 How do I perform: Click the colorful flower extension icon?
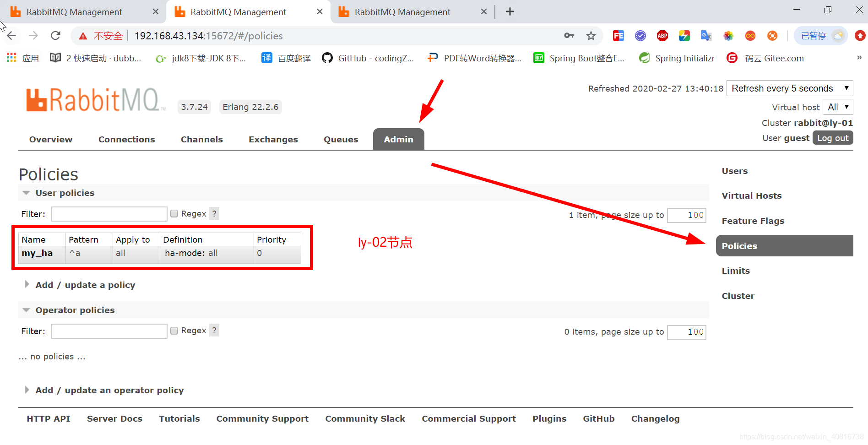click(728, 36)
